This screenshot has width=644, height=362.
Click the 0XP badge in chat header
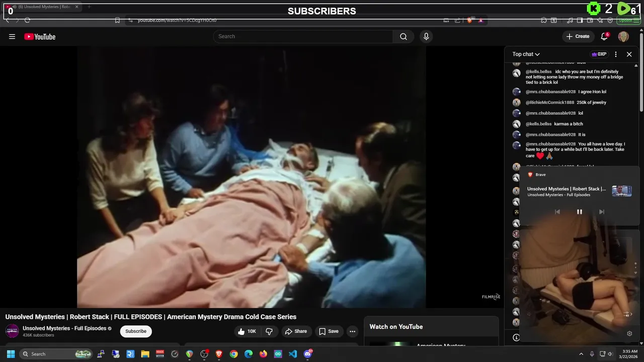(x=599, y=54)
